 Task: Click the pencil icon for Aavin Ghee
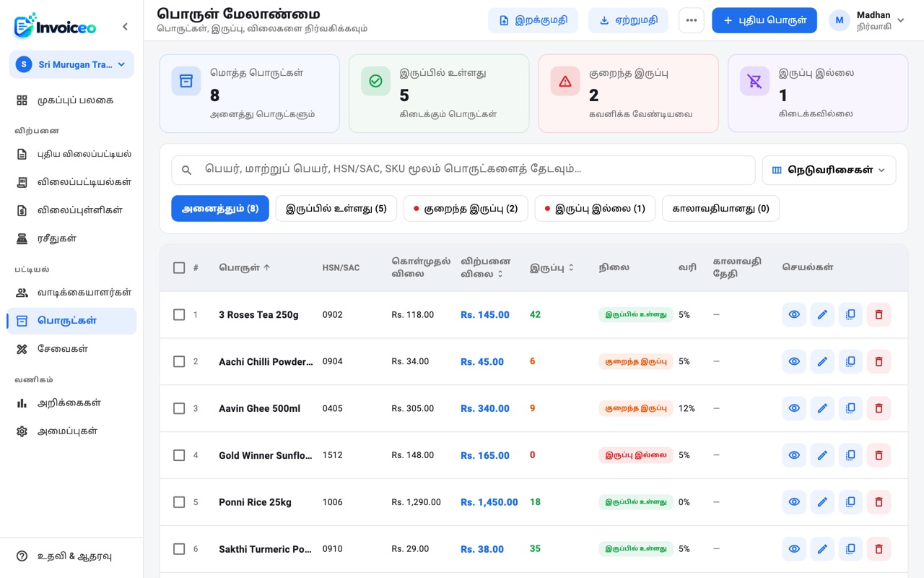point(822,408)
